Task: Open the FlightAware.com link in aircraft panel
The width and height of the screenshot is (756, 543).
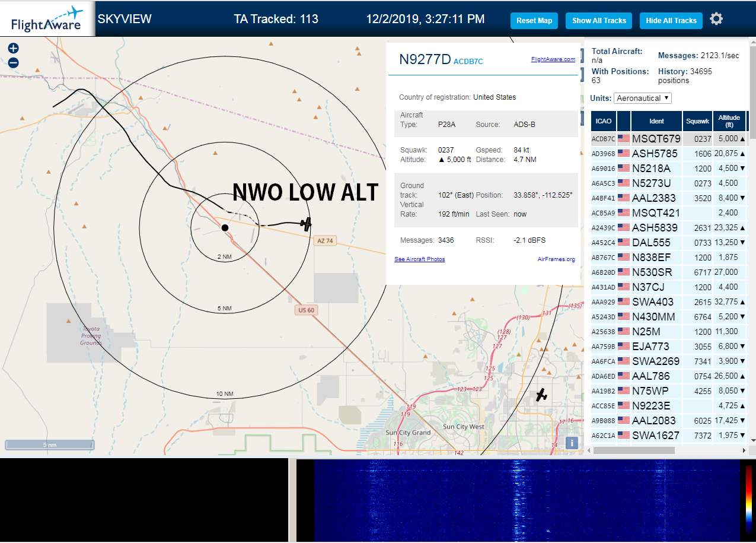Action: click(x=553, y=59)
